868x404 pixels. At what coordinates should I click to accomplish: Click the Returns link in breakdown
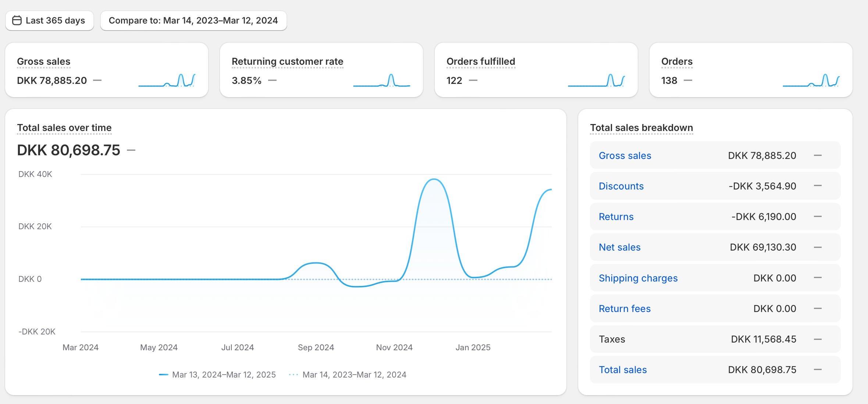pos(616,217)
